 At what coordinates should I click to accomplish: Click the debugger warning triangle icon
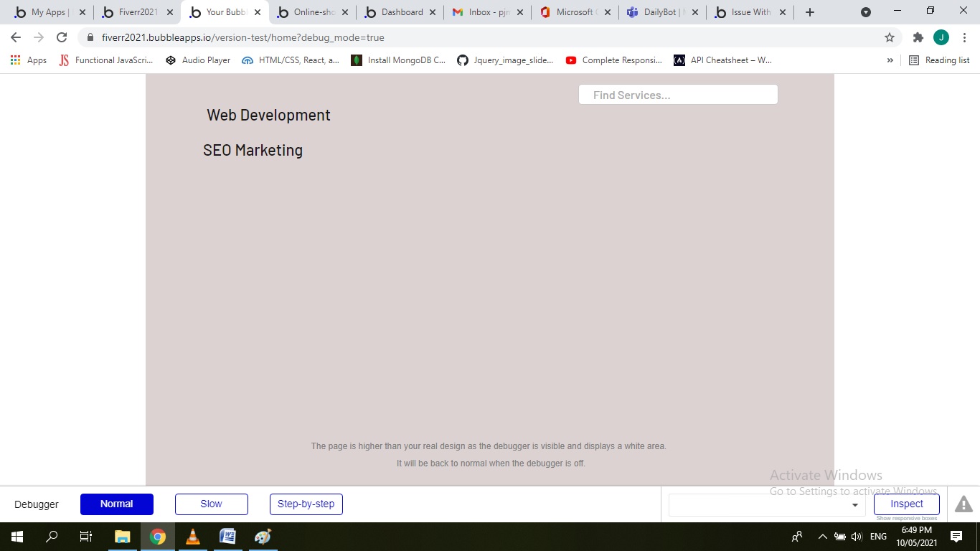tap(963, 504)
